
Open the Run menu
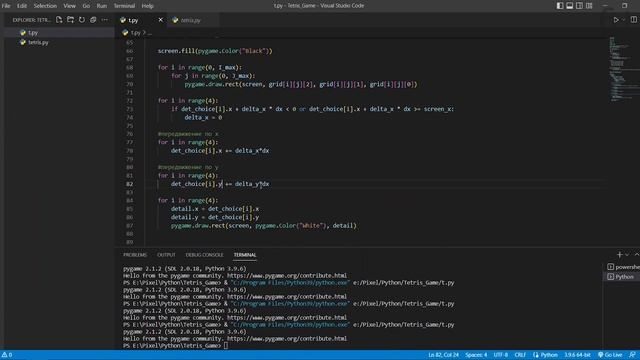pos(102,6)
